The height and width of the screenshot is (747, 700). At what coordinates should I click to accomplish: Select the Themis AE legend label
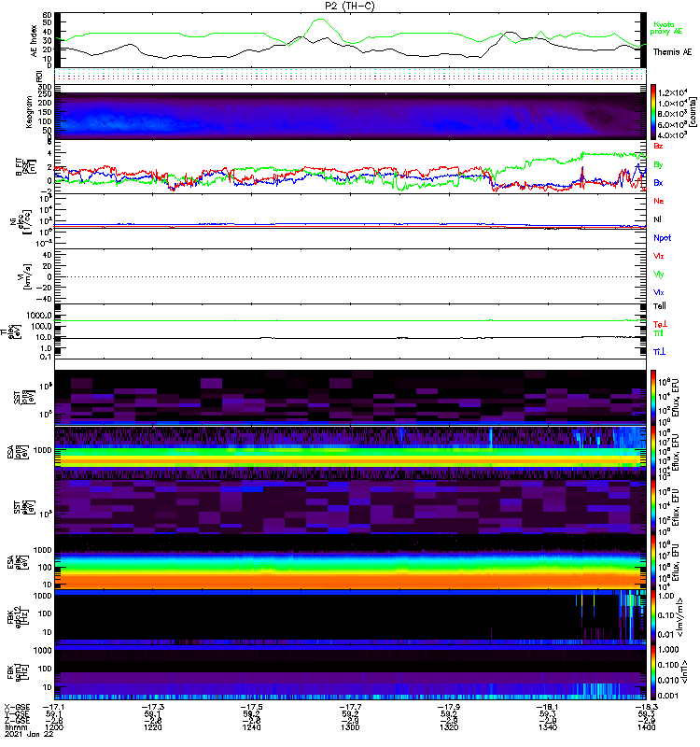click(x=672, y=52)
